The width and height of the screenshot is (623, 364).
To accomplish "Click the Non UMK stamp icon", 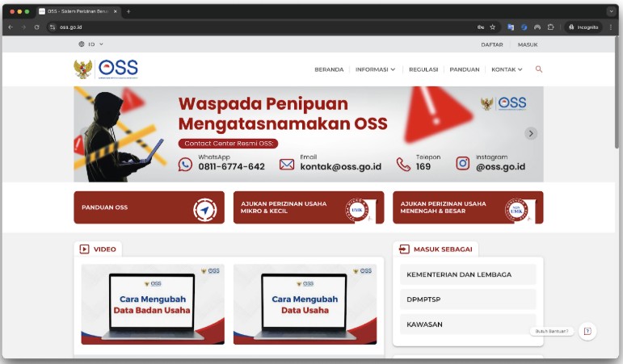I will point(516,210).
